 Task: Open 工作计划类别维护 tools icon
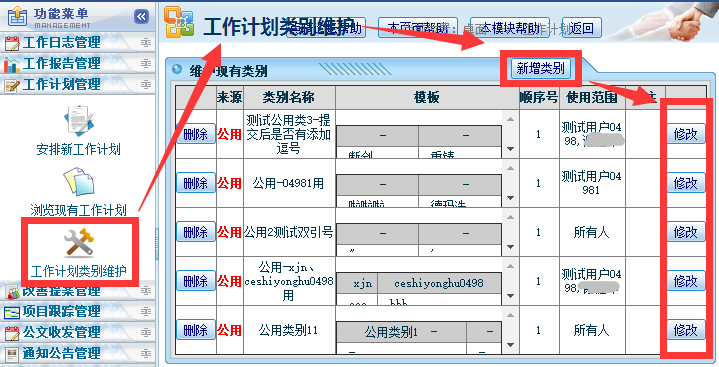[x=79, y=242]
